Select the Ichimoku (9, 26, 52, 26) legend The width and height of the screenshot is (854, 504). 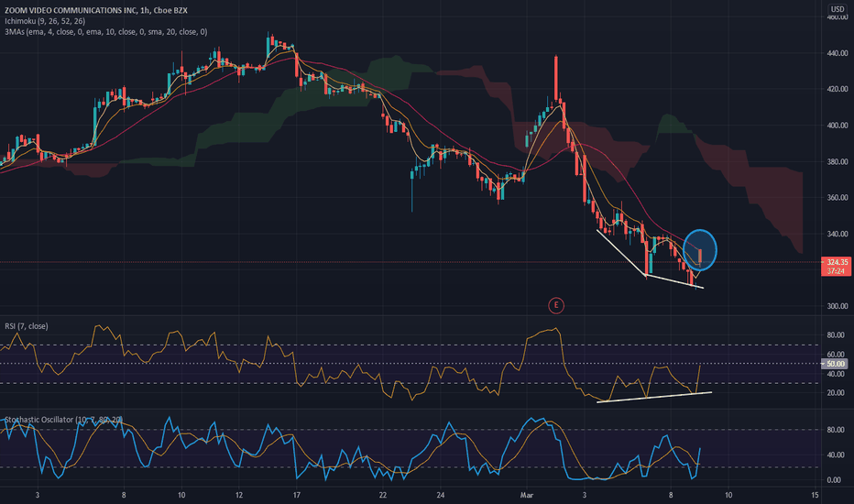click(x=45, y=21)
